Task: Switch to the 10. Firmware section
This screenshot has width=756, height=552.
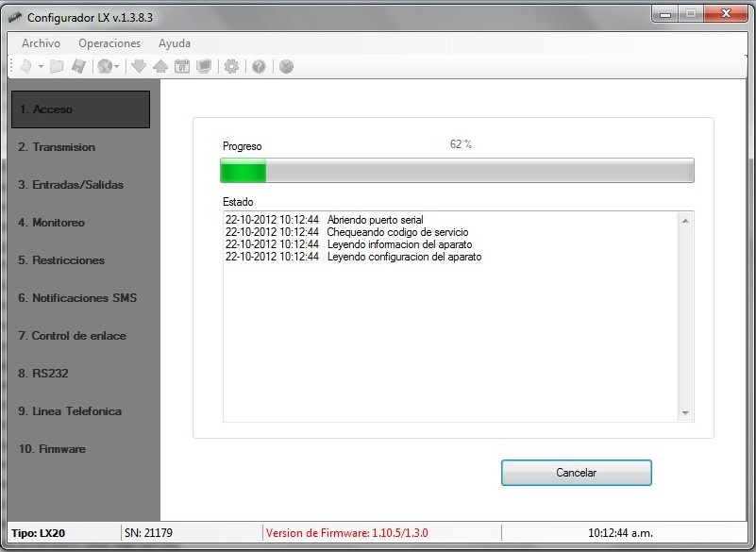Action: [x=80, y=449]
